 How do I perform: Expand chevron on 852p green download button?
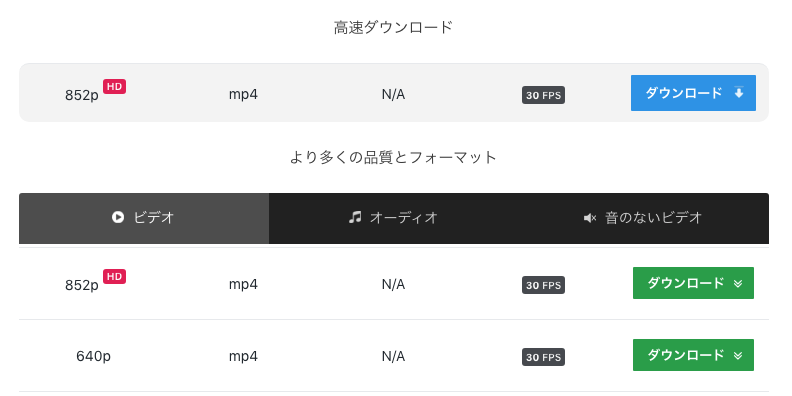tap(737, 283)
